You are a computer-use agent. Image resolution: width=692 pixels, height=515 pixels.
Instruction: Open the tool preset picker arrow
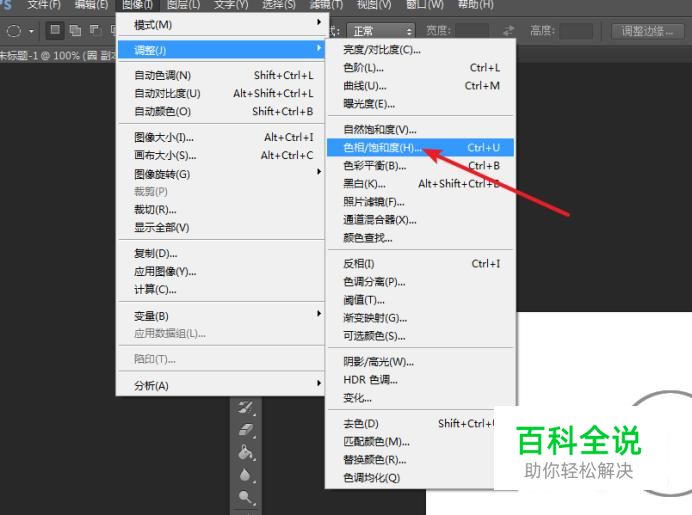(31, 31)
